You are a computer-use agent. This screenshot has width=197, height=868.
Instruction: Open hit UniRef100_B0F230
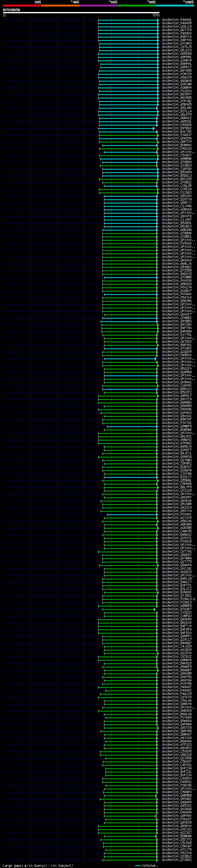coord(177,775)
